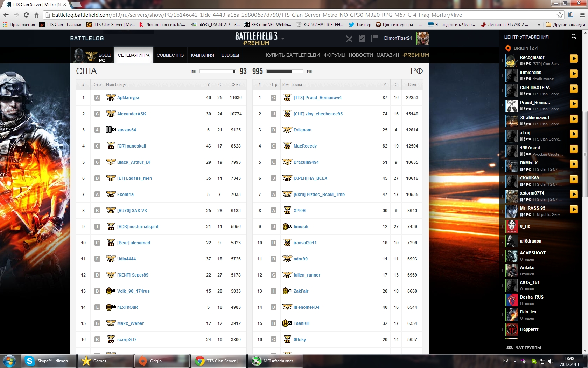Open MSI Afterburner from the taskbar

click(x=275, y=361)
